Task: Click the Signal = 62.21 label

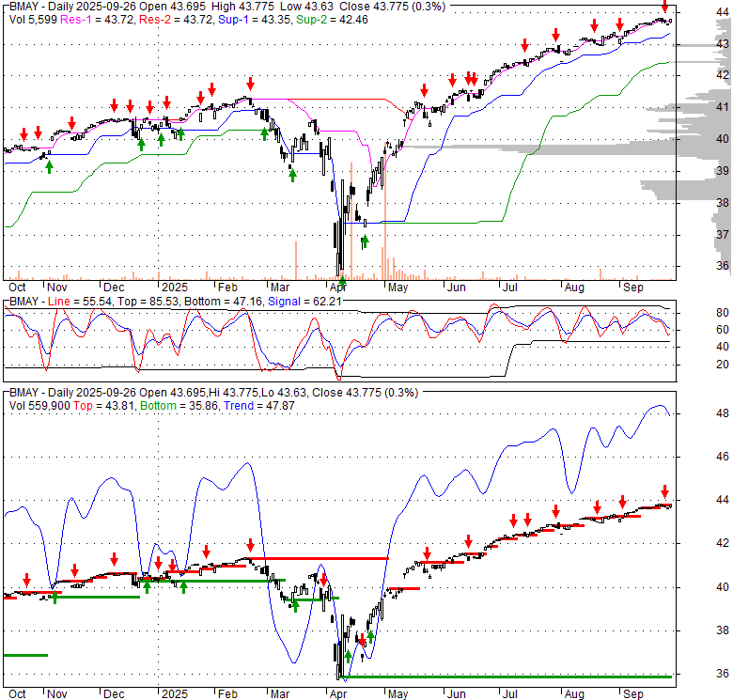Action: click(x=304, y=302)
